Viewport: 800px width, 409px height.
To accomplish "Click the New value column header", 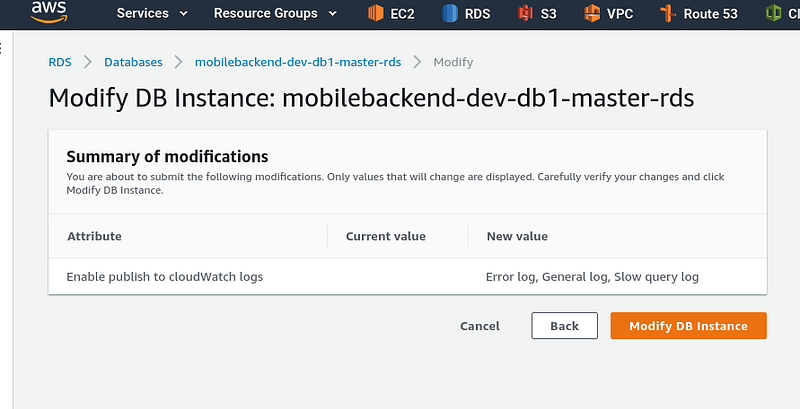I will pos(517,236).
